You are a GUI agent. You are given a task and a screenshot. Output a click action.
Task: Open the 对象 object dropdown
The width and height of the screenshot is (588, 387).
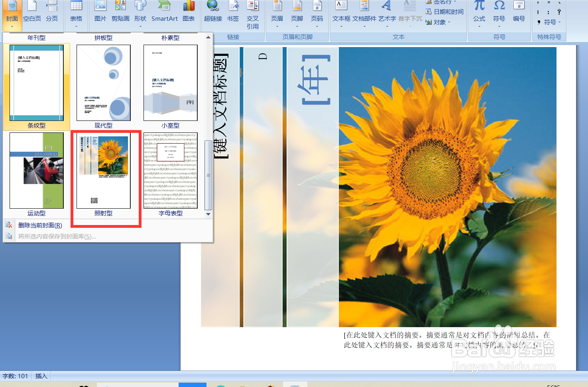click(x=438, y=22)
